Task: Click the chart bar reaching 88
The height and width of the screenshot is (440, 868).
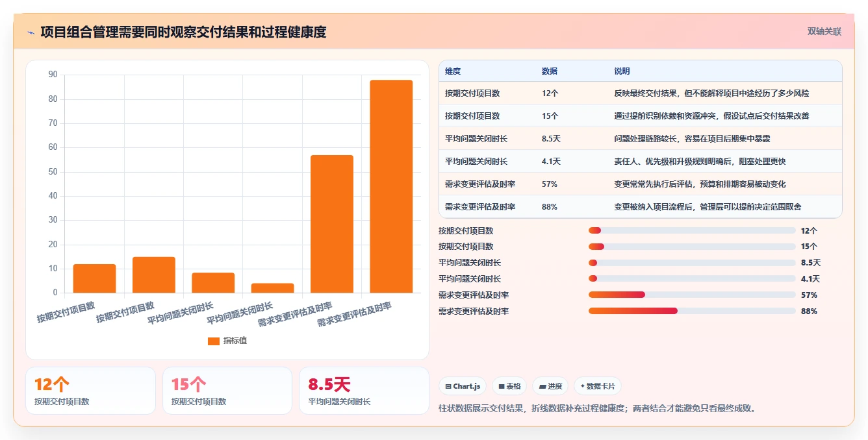Action: 391,186
